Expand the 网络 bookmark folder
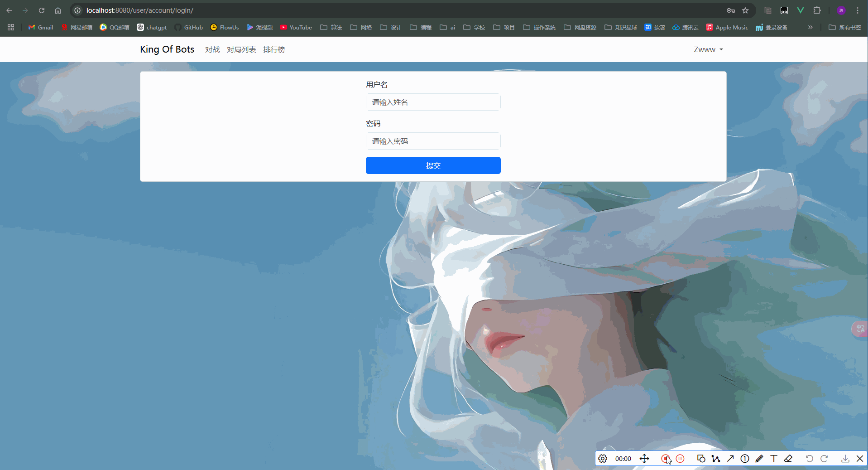The width and height of the screenshot is (868, 470). coord(361,27)
